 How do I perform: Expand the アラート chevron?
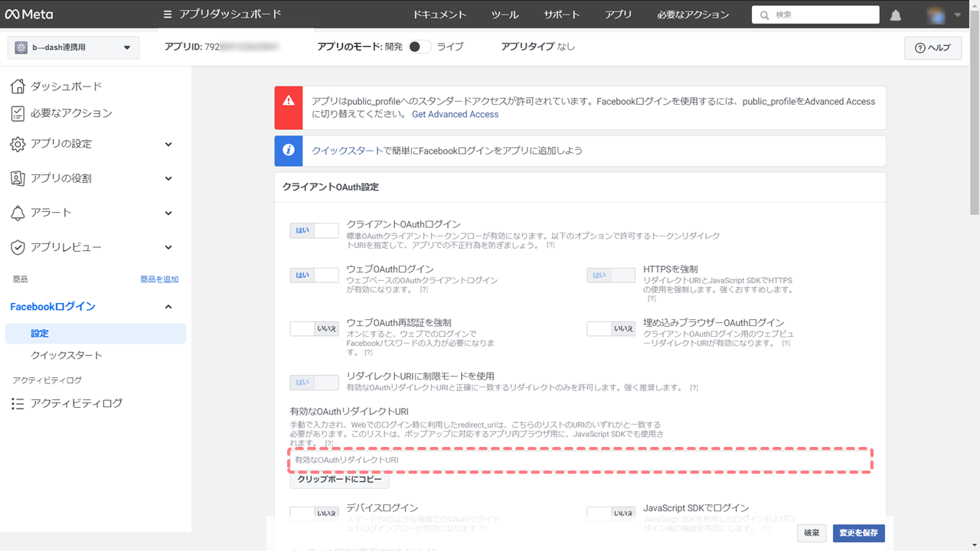168,213
